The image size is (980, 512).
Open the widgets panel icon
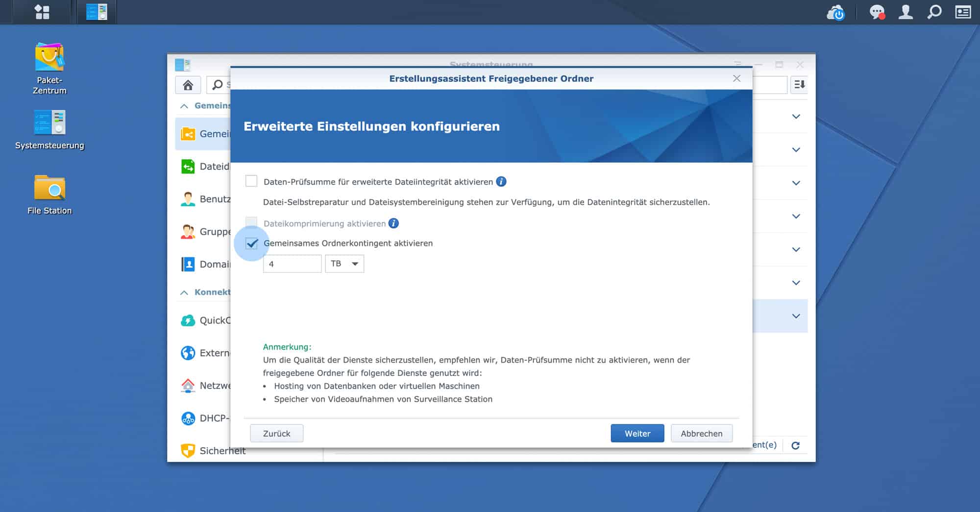[x=963, y=12]
